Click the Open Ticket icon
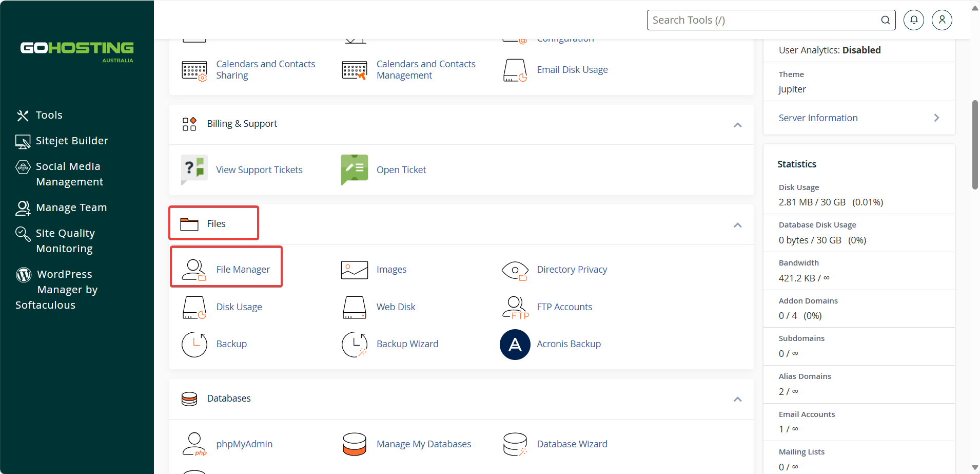This screenshot has width=980, height=474. click(x=355, y=169)
